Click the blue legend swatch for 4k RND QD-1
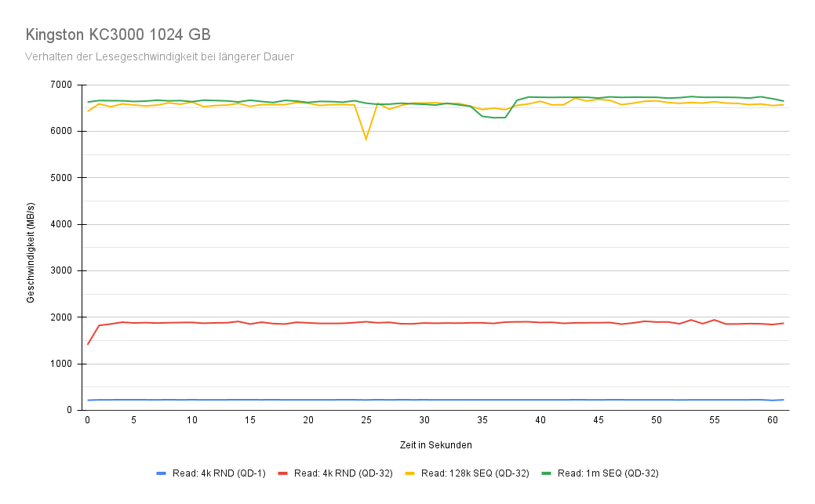The height and width of the screenshot is (504, 815). coord(162,473)
